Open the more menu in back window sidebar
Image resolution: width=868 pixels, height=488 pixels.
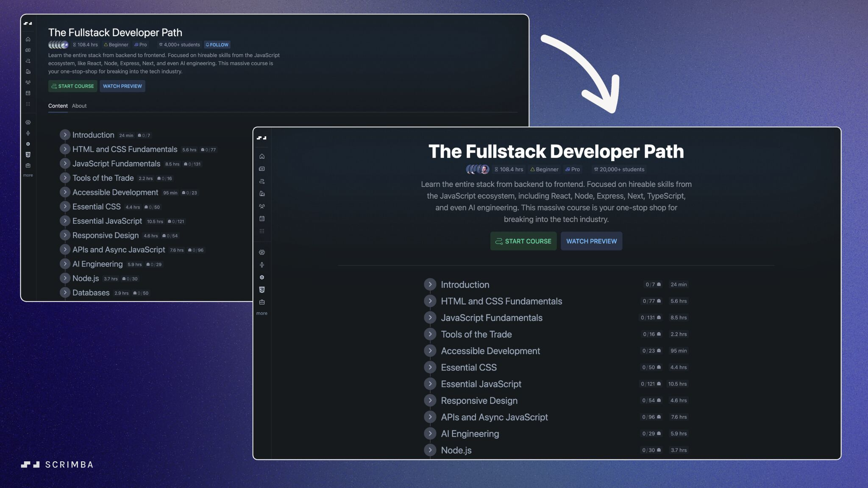click(28, 175)
